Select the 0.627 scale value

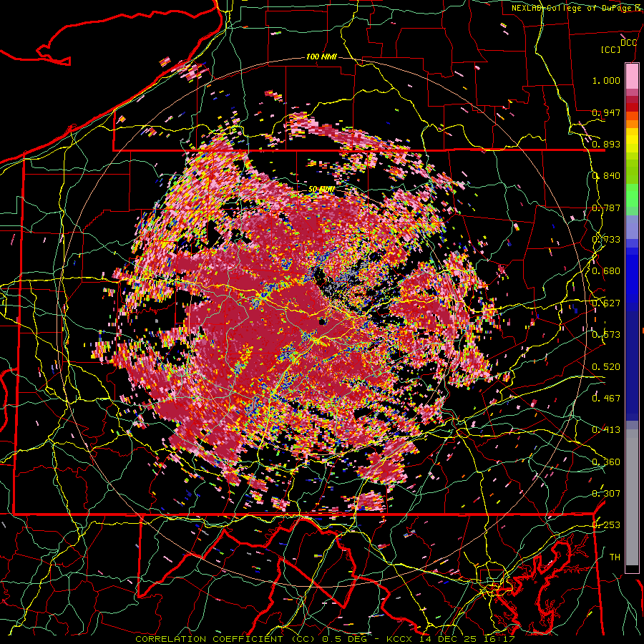[606, 303]
